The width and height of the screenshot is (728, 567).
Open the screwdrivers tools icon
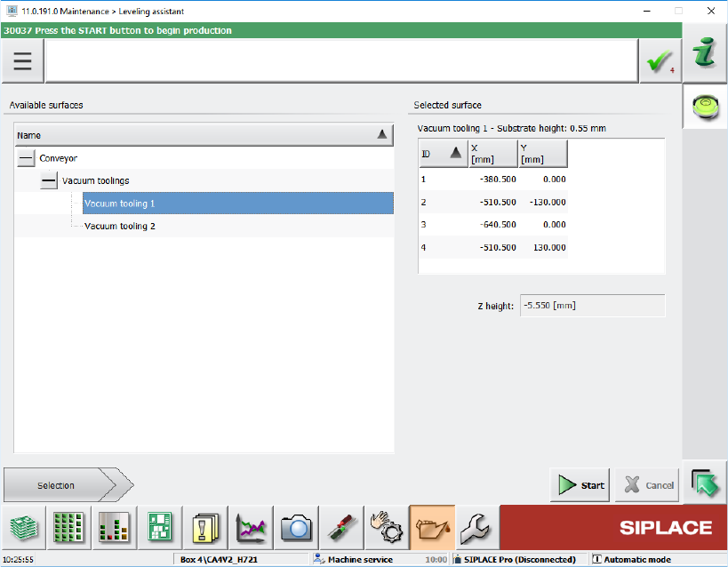point(341,528)
